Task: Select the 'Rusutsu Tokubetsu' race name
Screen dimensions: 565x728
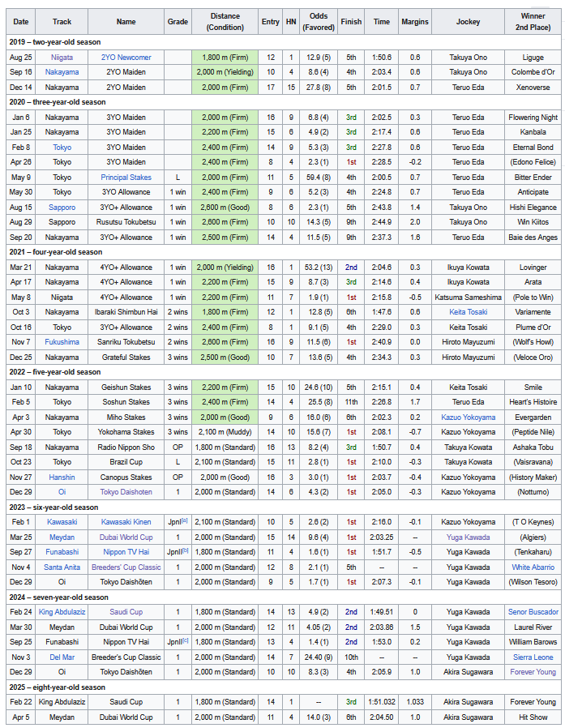Action: pos(126,222)
